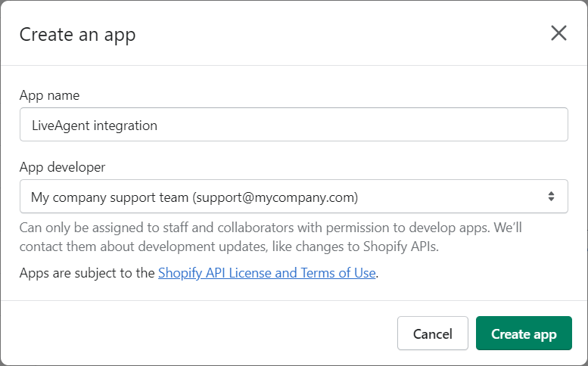Select 'My company support team' developer text
Screen dimensions: 588x366
coord(109,197)
